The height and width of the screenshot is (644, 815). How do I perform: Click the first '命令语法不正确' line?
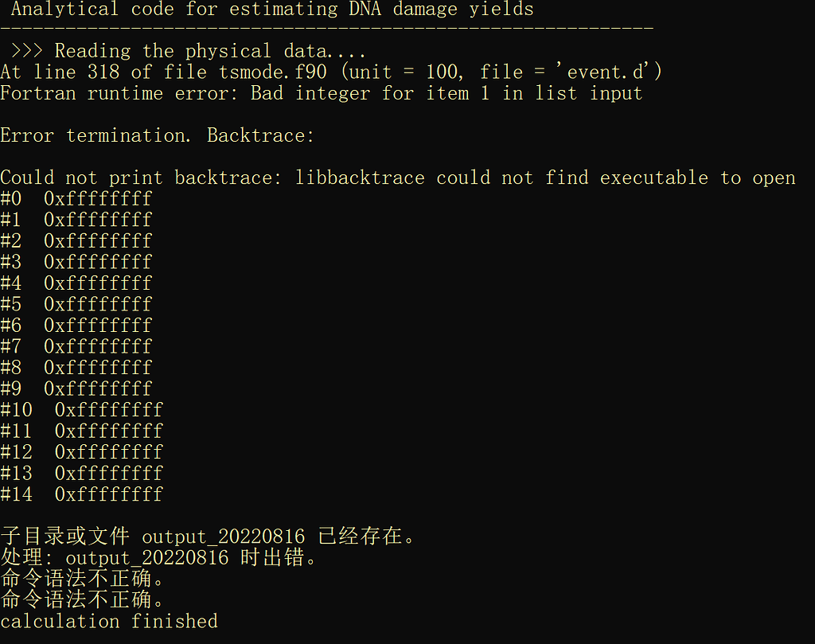(x=82, y=578)
